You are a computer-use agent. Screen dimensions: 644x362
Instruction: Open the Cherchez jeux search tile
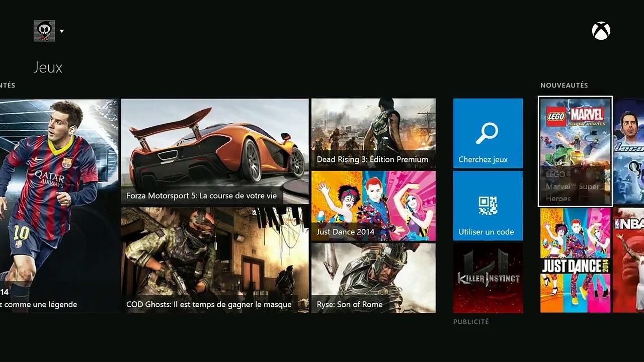(488, 133)
